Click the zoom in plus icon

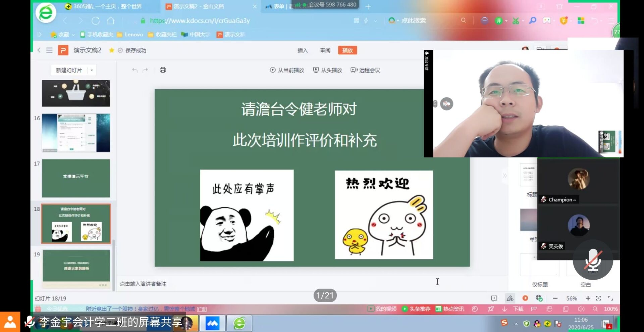[x=588, y=298]
